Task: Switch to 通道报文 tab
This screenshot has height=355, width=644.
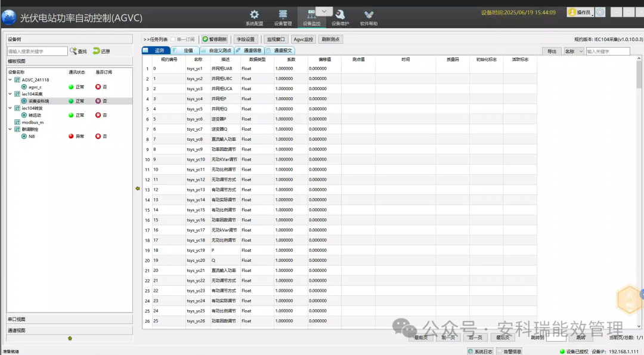Action: click(280, 51)
